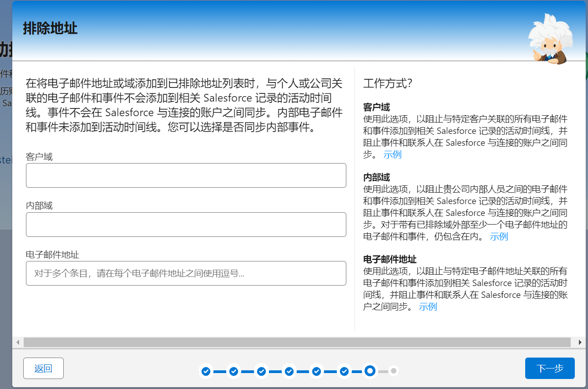This screenshot has width=588, height=389.
Task: Click the 返回 button
Action: pos(43,368)
